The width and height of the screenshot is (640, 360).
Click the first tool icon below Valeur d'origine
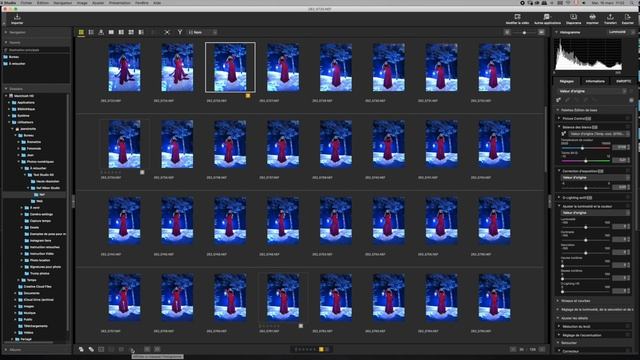(558, 100)
